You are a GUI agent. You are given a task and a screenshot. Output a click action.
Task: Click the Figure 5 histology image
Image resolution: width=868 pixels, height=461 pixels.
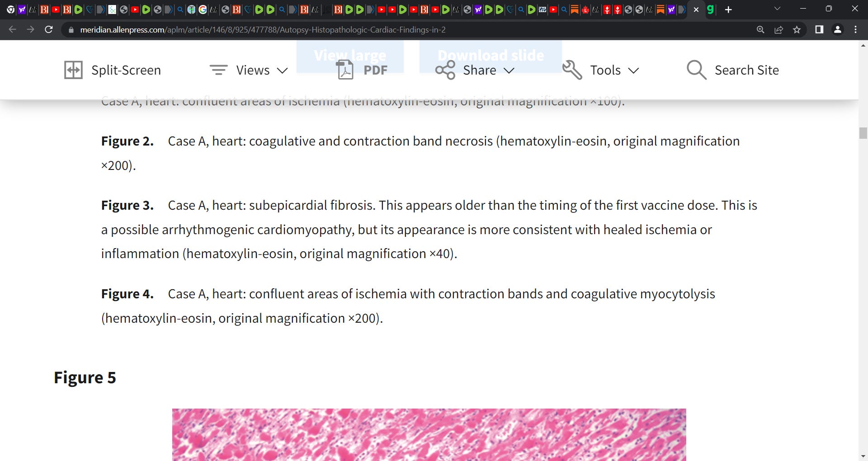pyautogui.click(x=429, y=434)
